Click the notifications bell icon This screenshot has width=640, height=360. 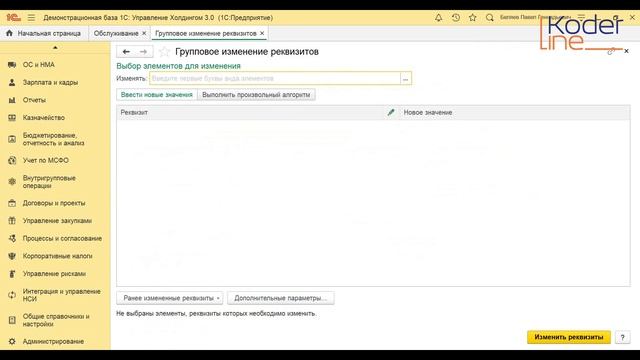click(438, 18)
